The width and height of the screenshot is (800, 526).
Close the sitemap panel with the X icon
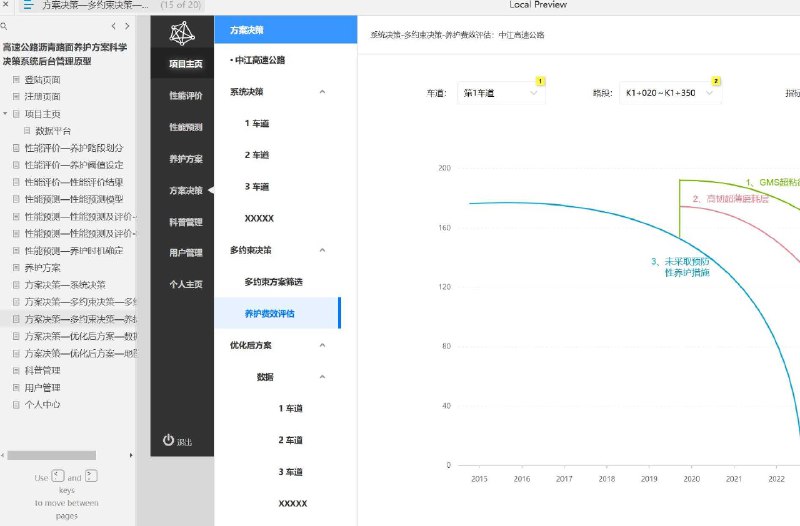coord(6,4)
